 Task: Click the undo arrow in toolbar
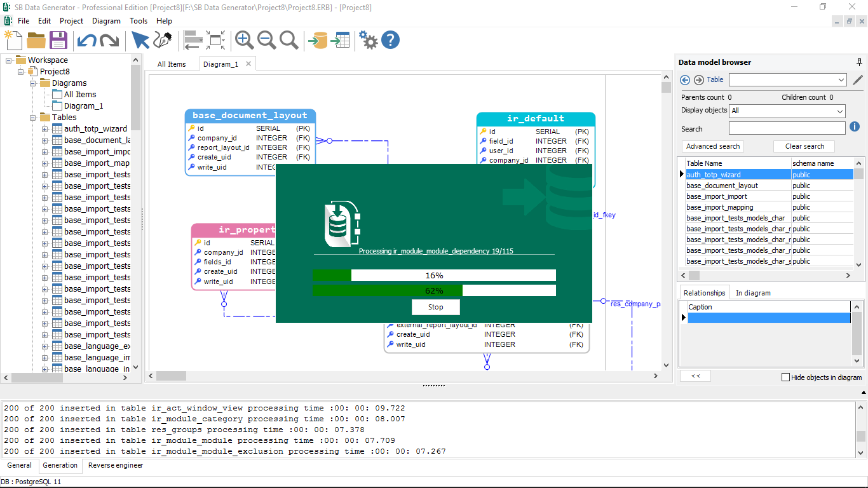click(x=86, y=41)
